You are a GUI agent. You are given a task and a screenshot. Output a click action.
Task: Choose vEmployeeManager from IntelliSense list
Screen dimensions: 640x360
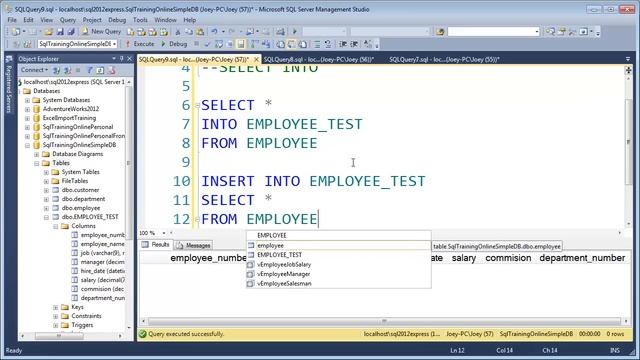click(x=338, y=274)
